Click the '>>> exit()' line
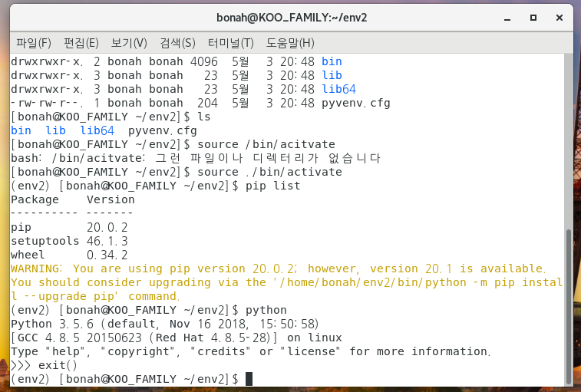581x392 pixels. point(44,365)
